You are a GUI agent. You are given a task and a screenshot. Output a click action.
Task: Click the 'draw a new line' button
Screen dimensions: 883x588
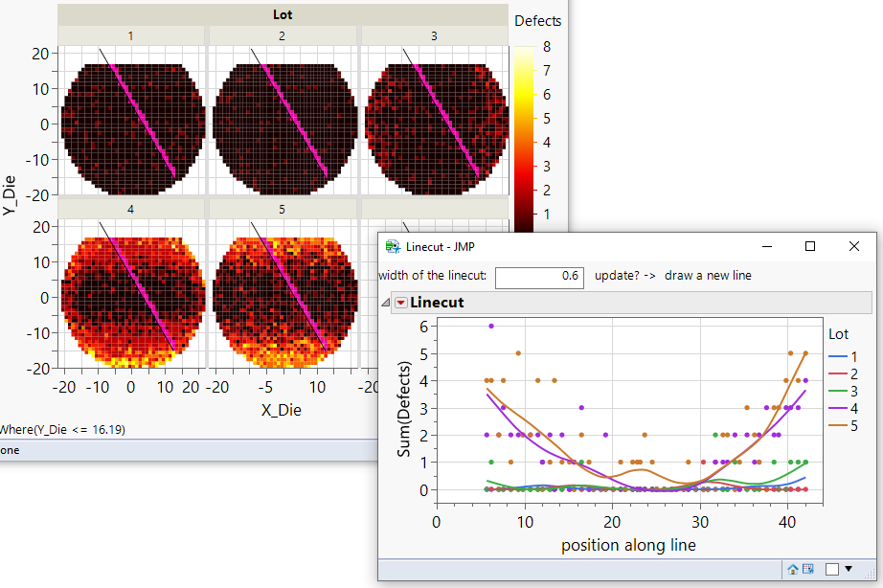tap(708, 276)
